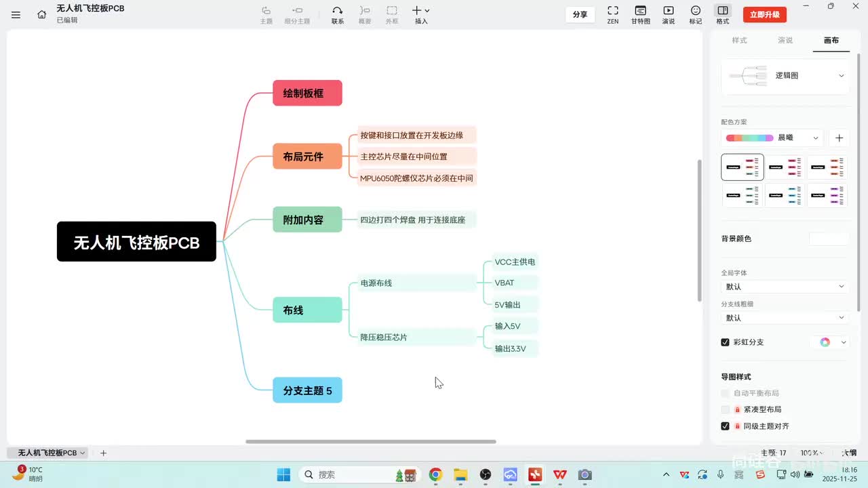
Task: Switch to Outline (大纲) view
Action: (849, 453)
